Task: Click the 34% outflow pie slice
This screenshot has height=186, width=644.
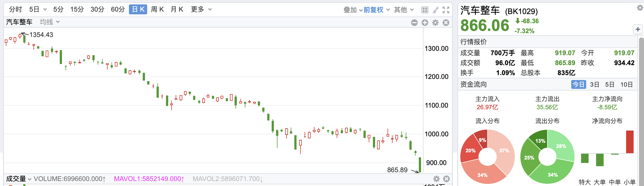Action: (x=552, y=175)
